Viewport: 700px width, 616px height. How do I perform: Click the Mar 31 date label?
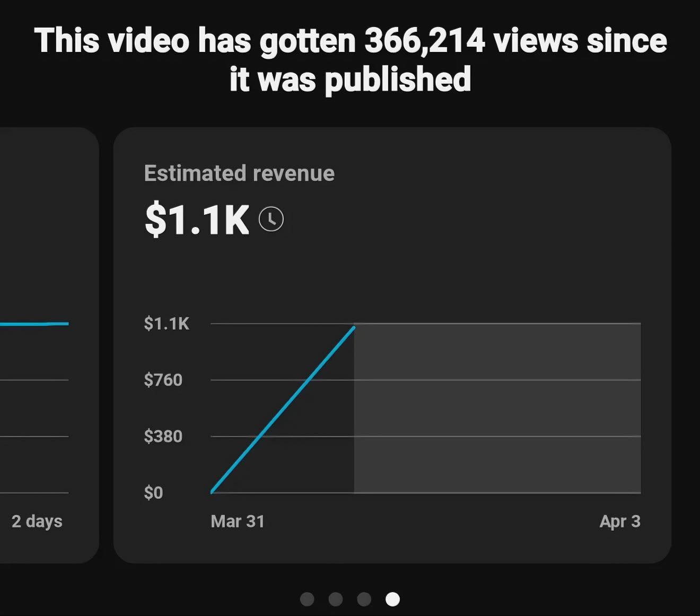coord(238,521)
